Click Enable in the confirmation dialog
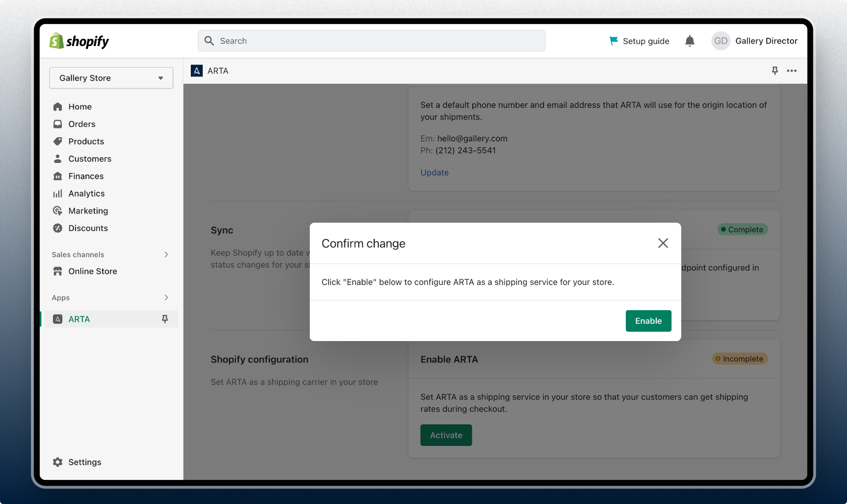 click(x=648, y=321)
